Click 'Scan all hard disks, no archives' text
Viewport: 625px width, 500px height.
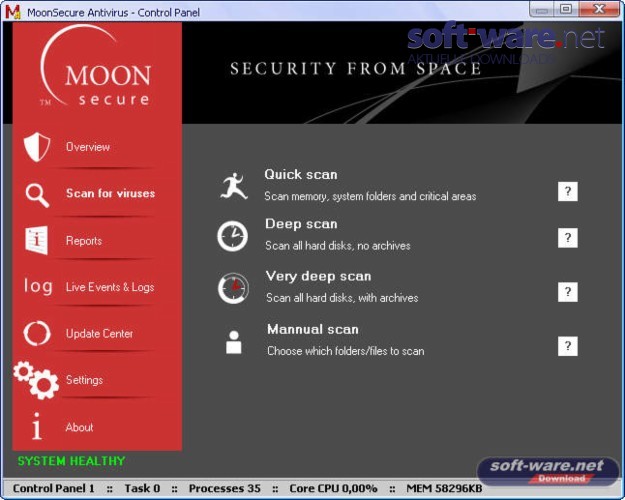[x=338, y=246]
